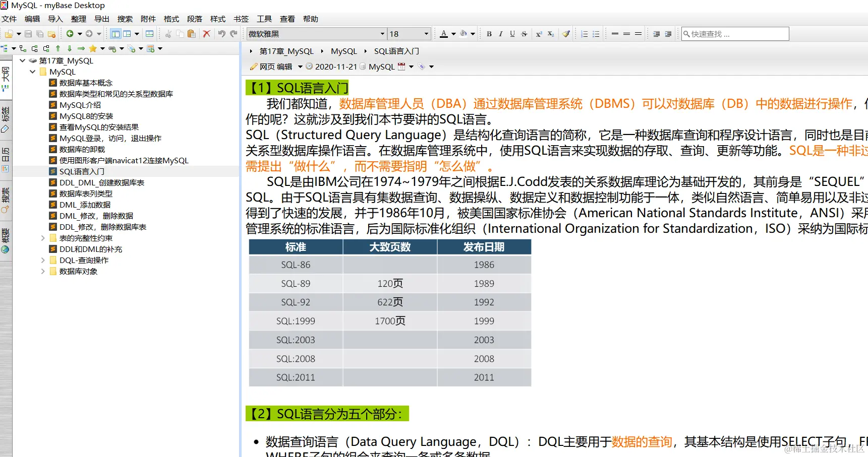Expand the 表的完整性约束 folder
The width and height of the screenshot is (868, 457).
(43, 238)
